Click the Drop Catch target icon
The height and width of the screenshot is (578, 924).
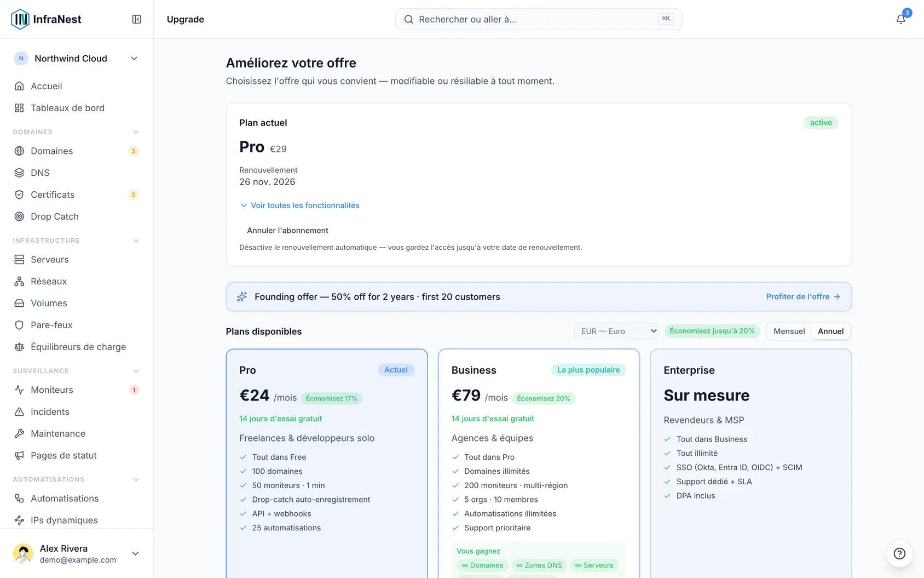pos(19,216)
